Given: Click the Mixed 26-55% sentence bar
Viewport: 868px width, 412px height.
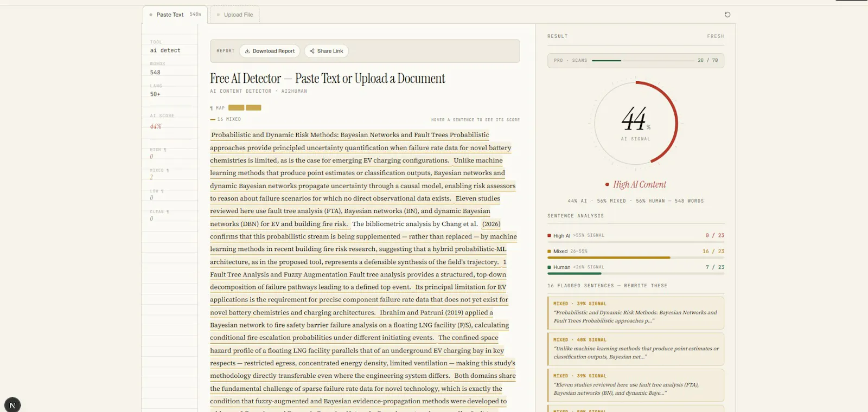Looking at the screenshot, I should 636,257.
